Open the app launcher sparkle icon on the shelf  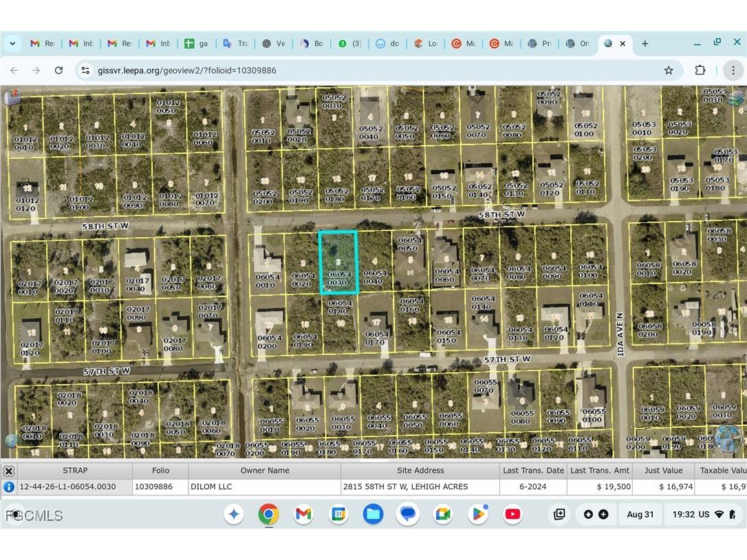pos(234,514)
